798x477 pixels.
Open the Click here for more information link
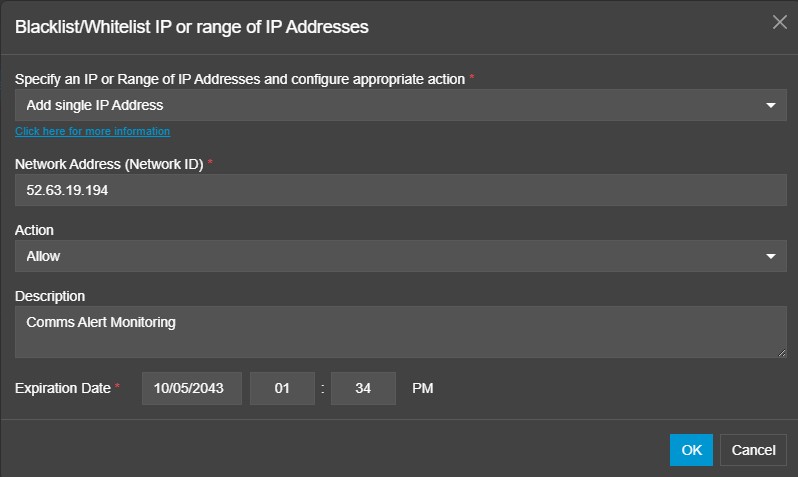coord(93,131)
